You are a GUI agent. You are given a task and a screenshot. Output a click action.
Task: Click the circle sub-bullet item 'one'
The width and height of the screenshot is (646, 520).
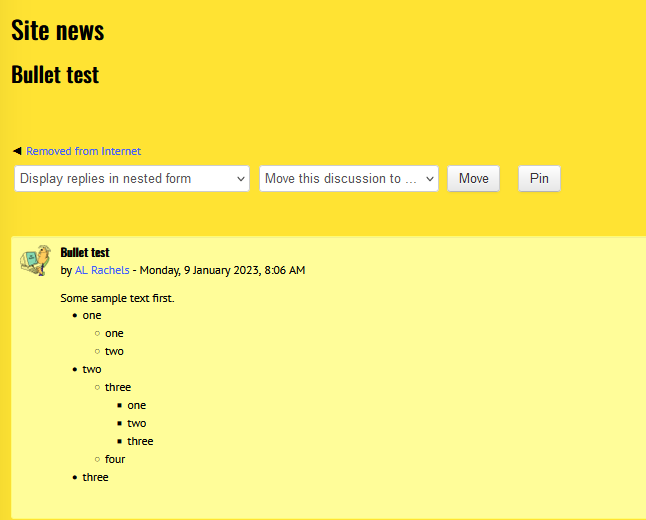tap(114, 333)
